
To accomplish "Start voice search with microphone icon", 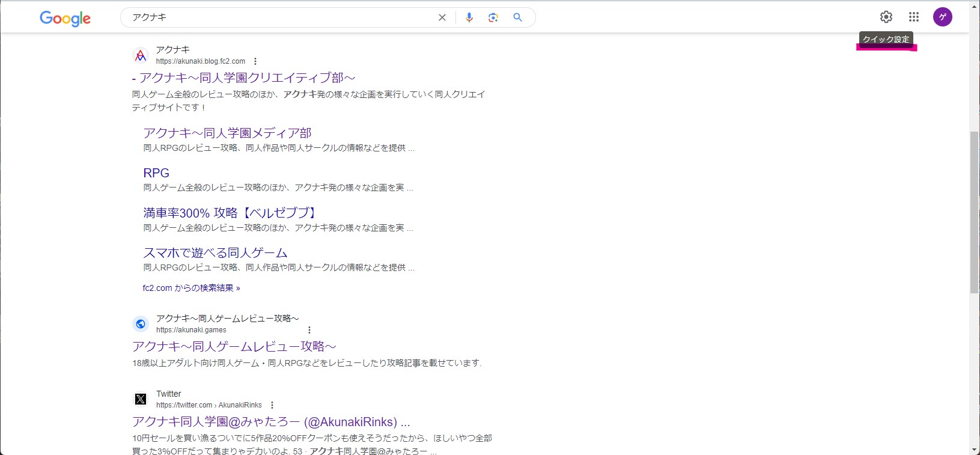I will click(x=469, y=17).
